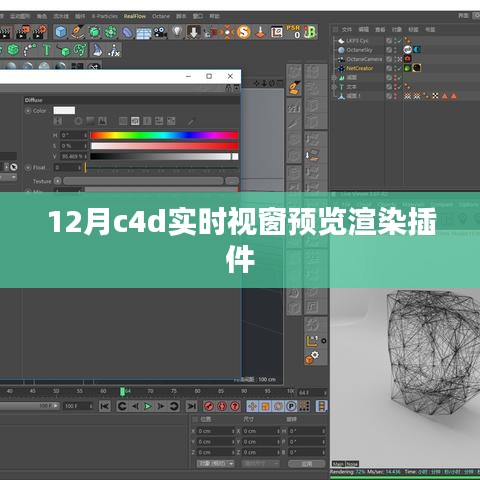Click the Tracer spline-dots icon
This screenshot has height=480, width=480.
click(x=30, y=50)
